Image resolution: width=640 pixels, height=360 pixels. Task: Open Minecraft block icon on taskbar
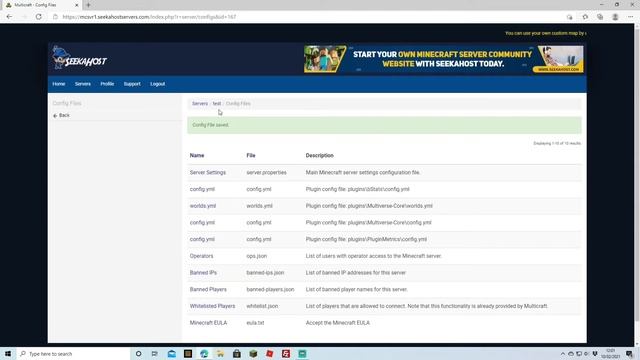[x=253, y=353]
